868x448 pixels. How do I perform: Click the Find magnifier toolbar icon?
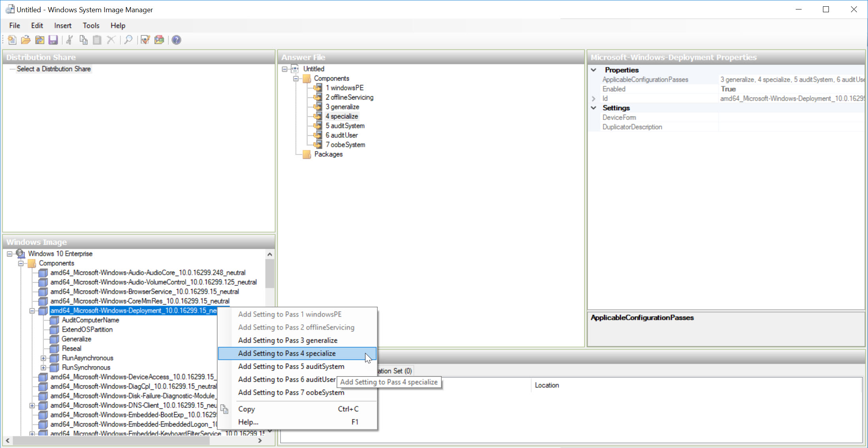128,40
